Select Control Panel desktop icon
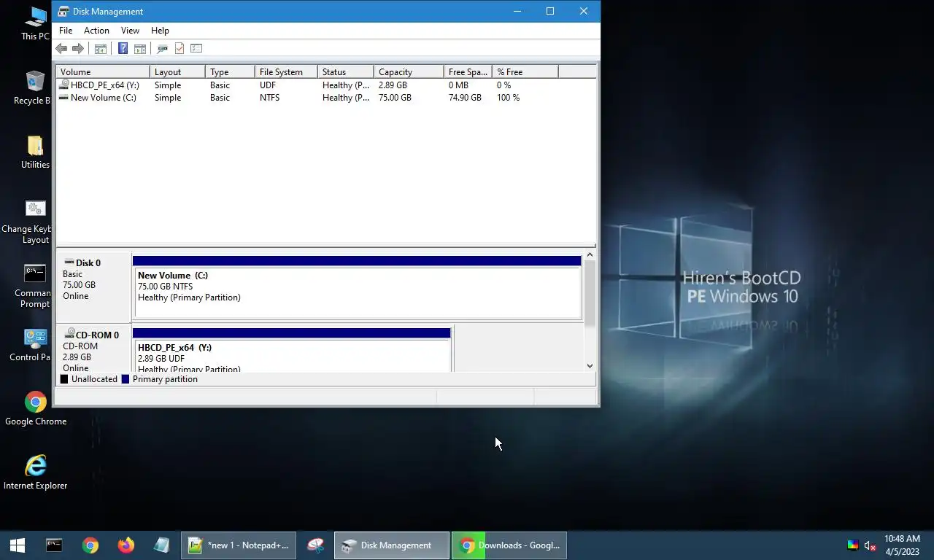Screen dimensions: 934x560 tap(31, 345)
